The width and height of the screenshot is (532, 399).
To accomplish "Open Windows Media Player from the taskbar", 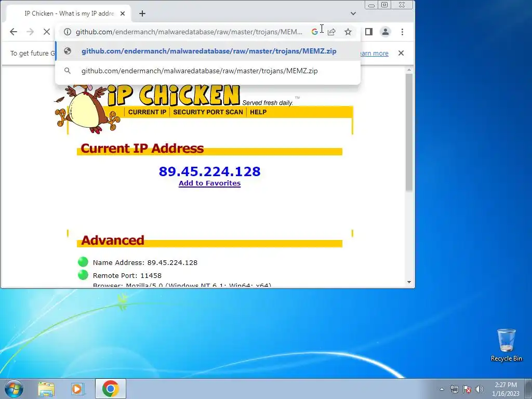I will pyautogui.click(x=78, y=389).
